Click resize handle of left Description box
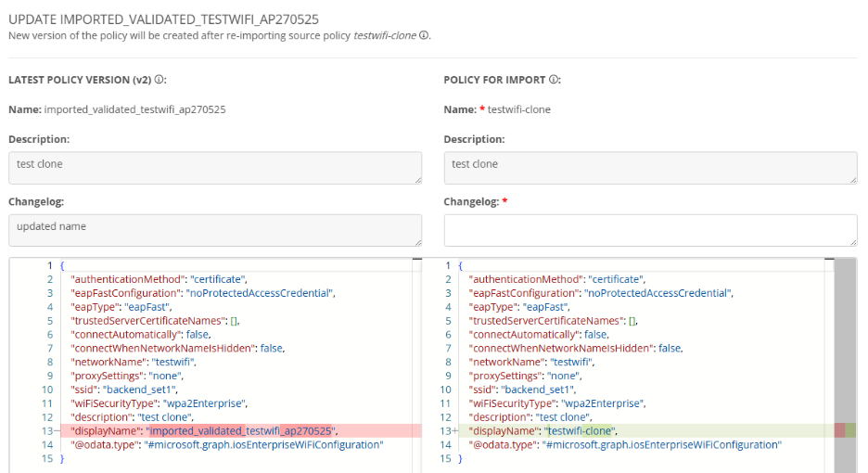 (x=417, y=179)
